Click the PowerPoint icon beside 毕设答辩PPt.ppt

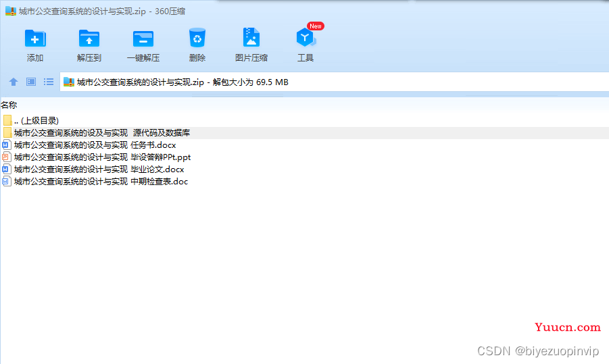coord(6,157)
